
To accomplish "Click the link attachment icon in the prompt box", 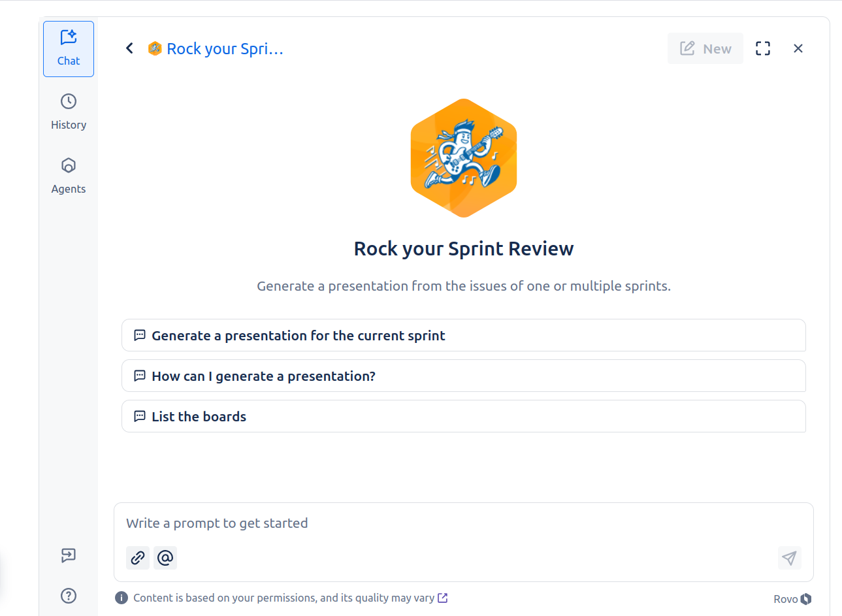I will (137, 557).
